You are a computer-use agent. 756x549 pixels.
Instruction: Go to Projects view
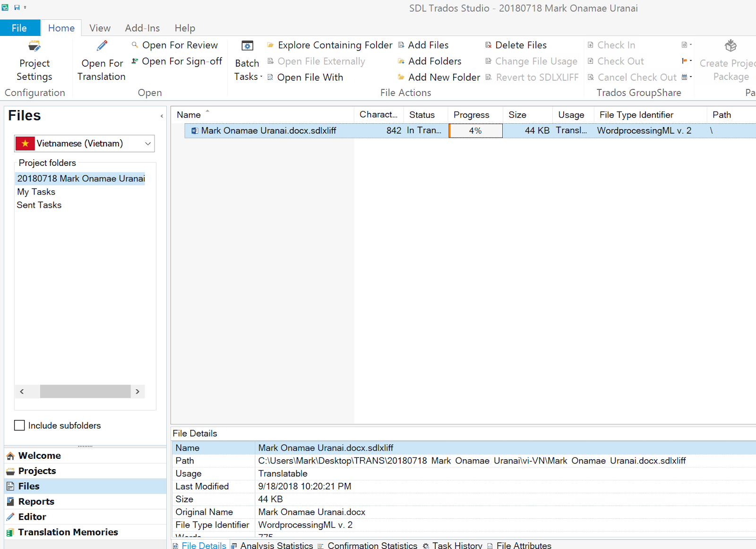tap(85, 471)
